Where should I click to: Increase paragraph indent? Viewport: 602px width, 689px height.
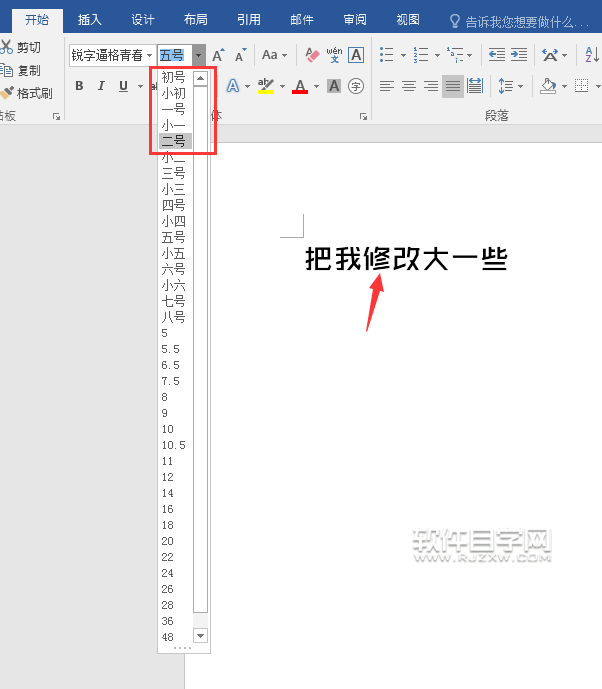pyautogui.click(x=519, y=55)
